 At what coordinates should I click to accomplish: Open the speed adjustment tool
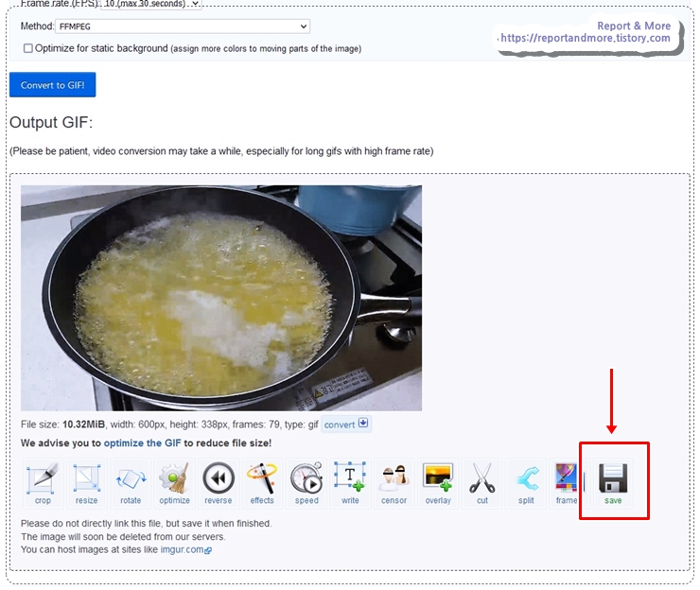point(306,483)
